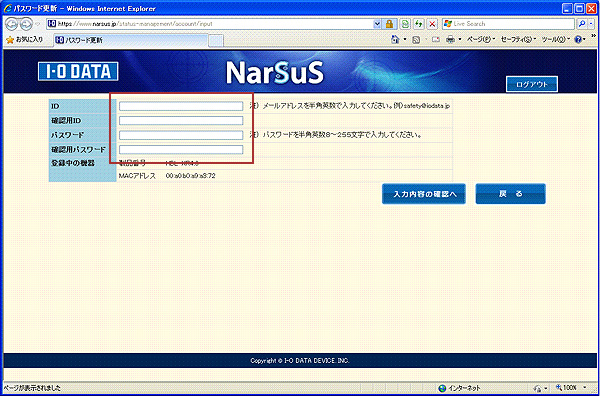Click the browser back arrow button
Screen dimensions: 600x396
pos(12,24)
